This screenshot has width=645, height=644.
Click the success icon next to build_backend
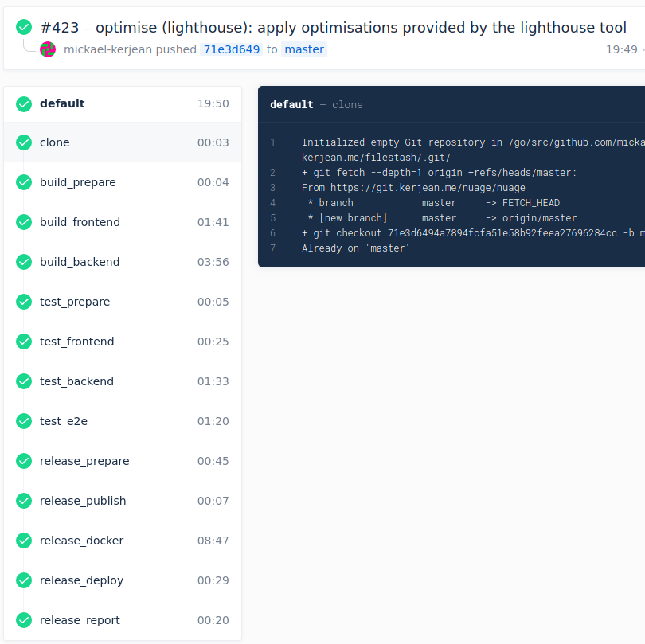coord(23,262)
